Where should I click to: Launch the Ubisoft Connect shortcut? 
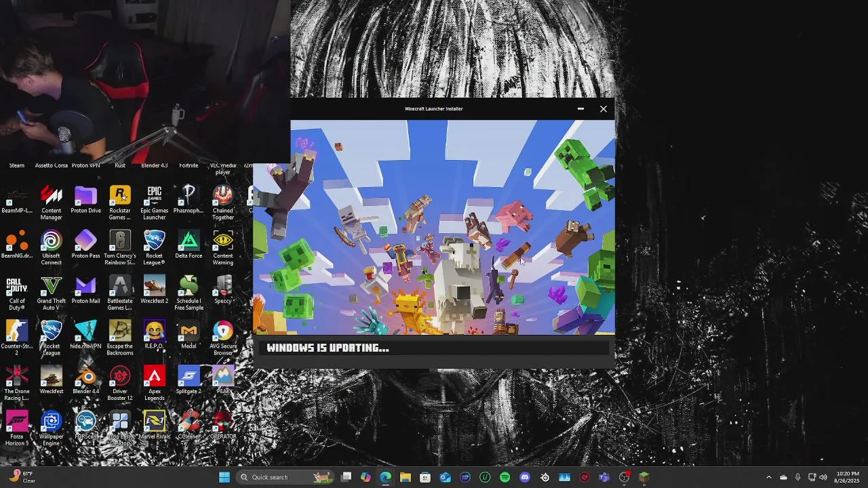click(x=51, y=248)
